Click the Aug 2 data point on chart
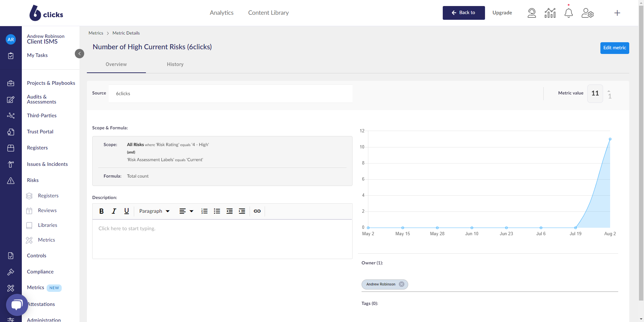 (610, 139)
